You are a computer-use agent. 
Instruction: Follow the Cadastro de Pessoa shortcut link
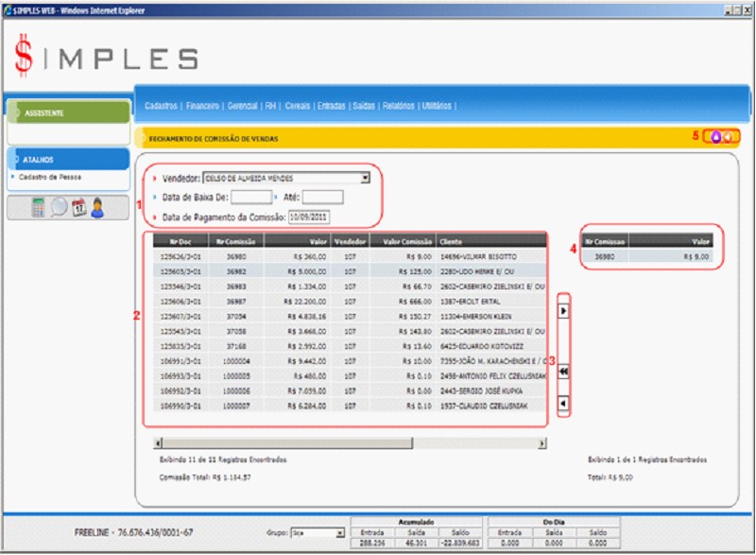50,177
